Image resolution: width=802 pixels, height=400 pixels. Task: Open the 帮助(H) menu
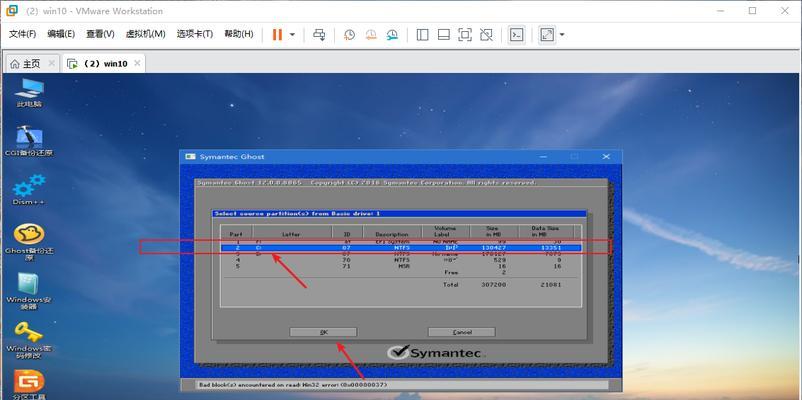[238, 34]
